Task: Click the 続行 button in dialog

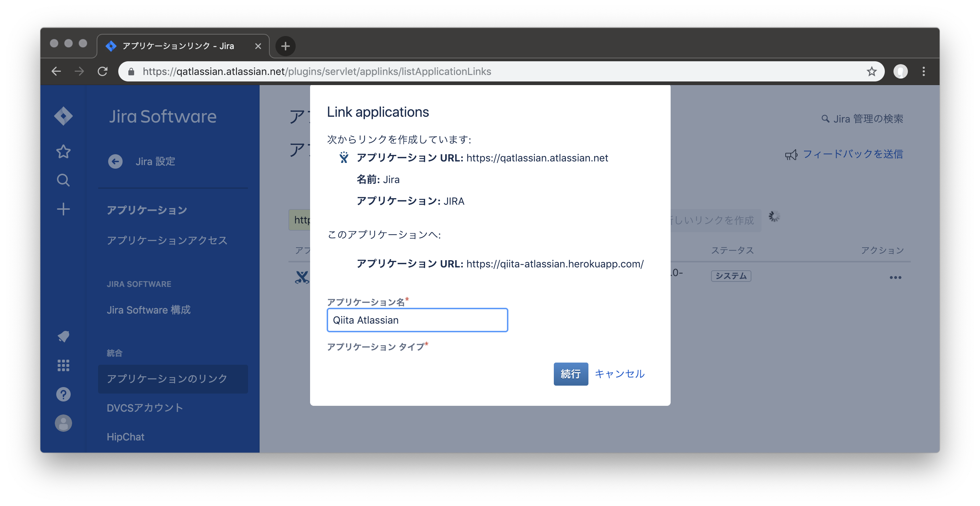Action: click(x=570, y=373)
